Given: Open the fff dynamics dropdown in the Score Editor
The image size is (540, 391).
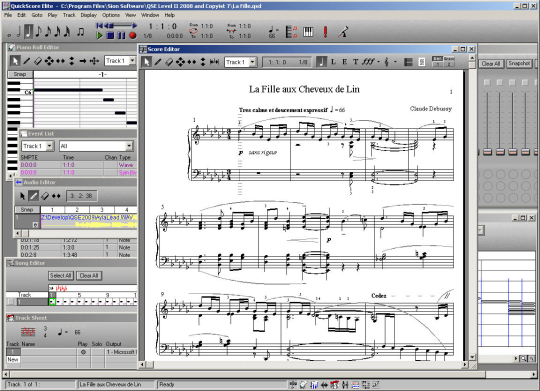Looking at the screenshot, I should [378, 62].
